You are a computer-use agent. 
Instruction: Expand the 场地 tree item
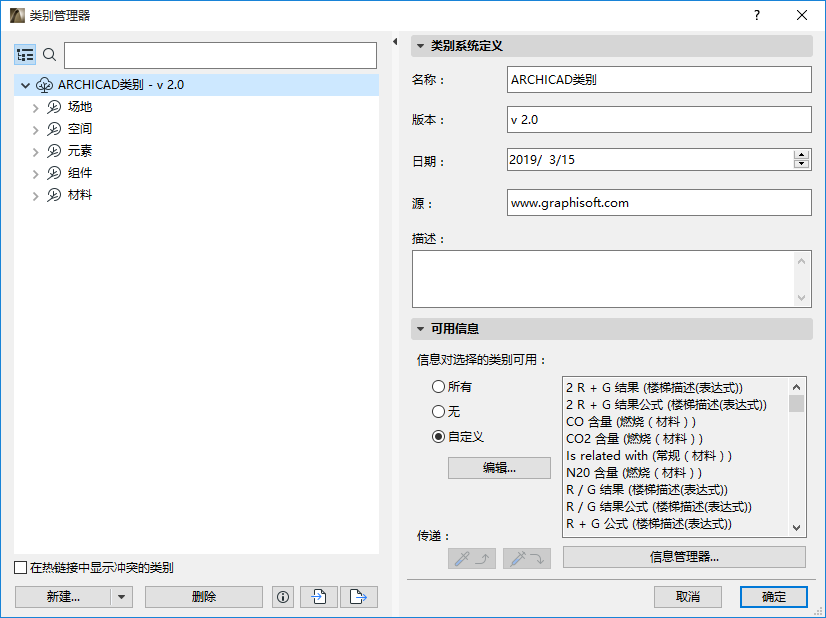click(36, 106)
